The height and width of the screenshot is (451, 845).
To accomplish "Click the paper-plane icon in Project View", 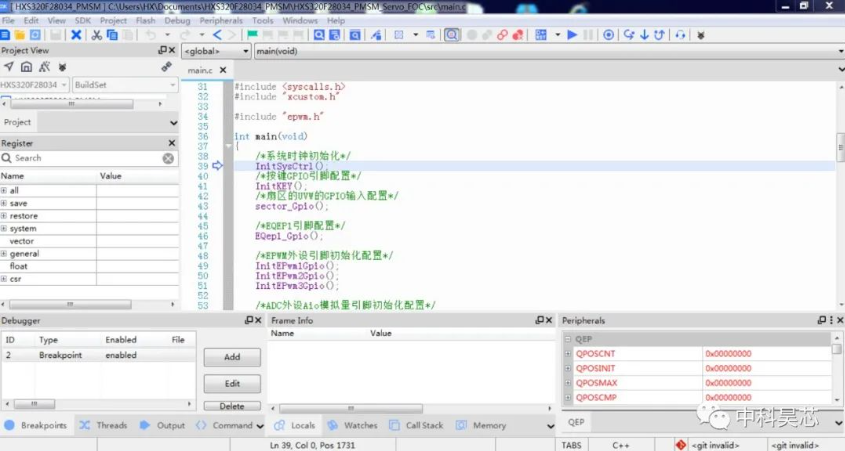I will pos(9,67).
